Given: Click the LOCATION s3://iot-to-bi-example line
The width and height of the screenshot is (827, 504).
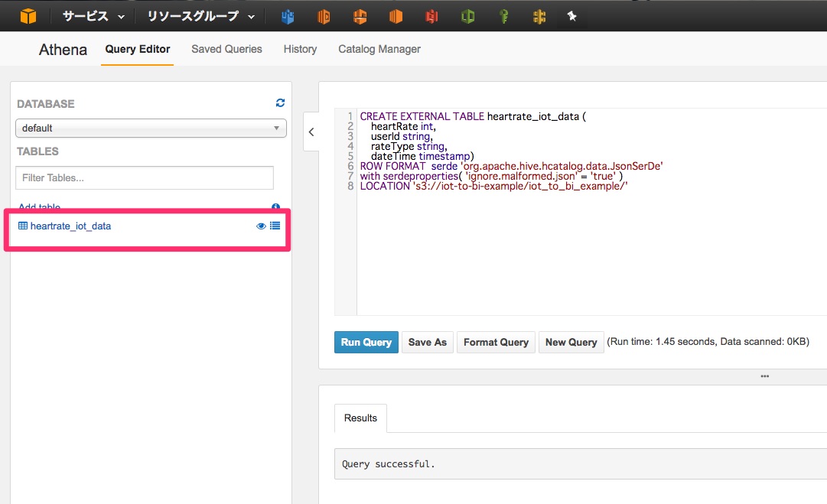Looking at the screenshot, I should pos(493,186).
